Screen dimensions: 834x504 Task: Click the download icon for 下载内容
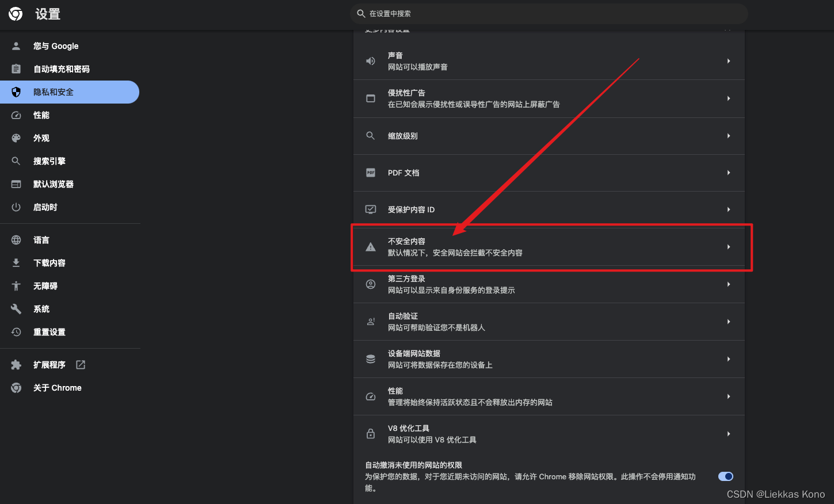click(x=16, y=263)
